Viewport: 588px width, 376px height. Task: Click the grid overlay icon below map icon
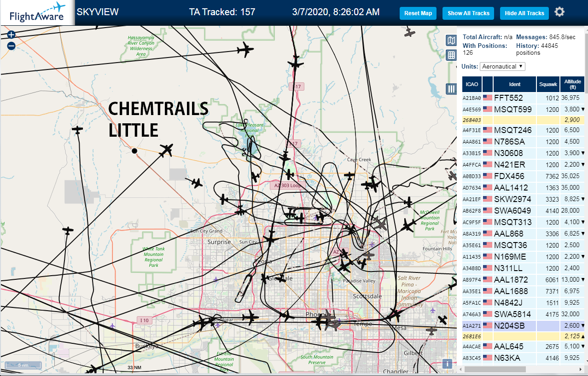click(x=451, y=55)
